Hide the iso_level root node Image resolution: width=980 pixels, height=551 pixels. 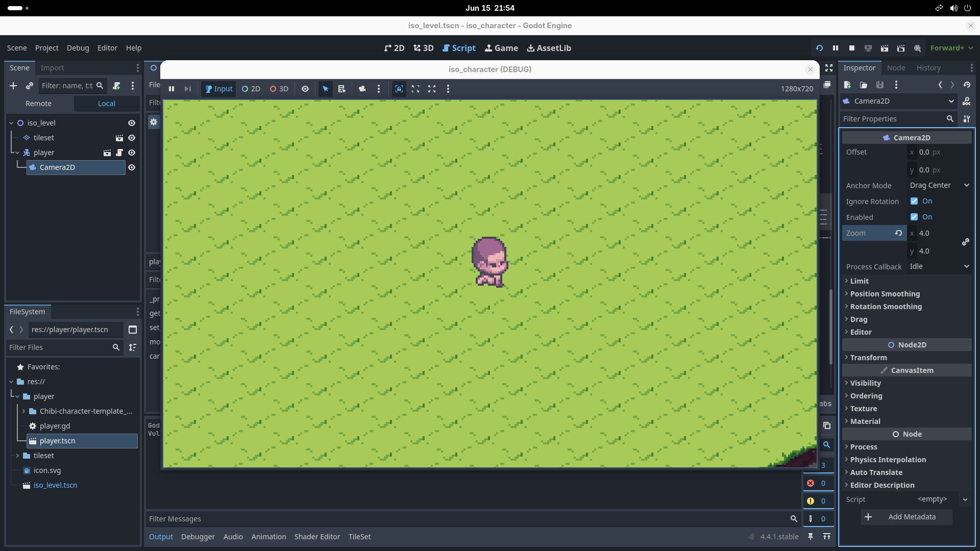click(132, 123)
